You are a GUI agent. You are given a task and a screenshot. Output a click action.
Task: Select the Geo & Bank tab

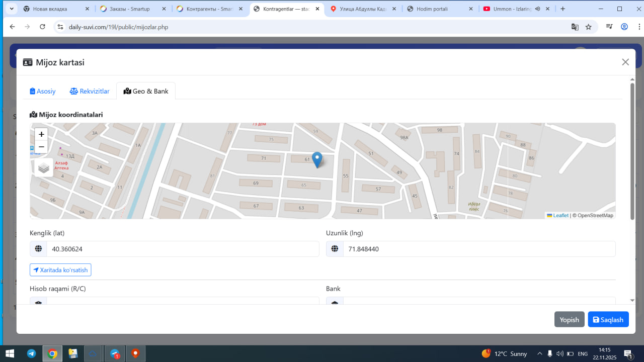[146, 91]
